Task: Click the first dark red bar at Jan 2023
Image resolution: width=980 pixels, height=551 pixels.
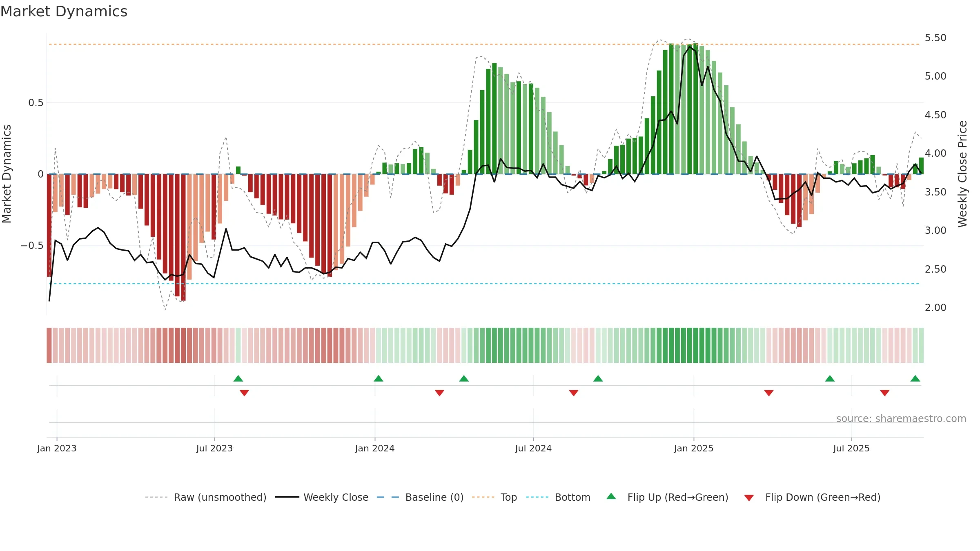Action: pyautogui.click(x=49, y=225)
